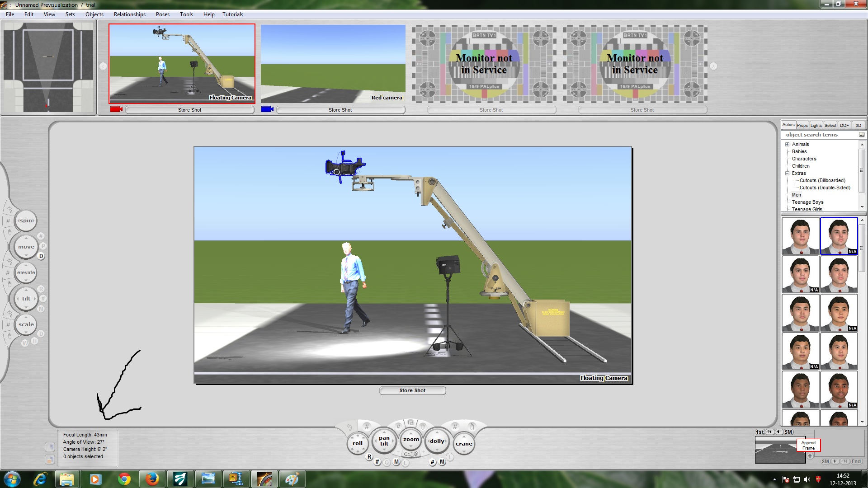868x488 pixels.
Task: Click the blue camera icon
Action: (267, 109)
